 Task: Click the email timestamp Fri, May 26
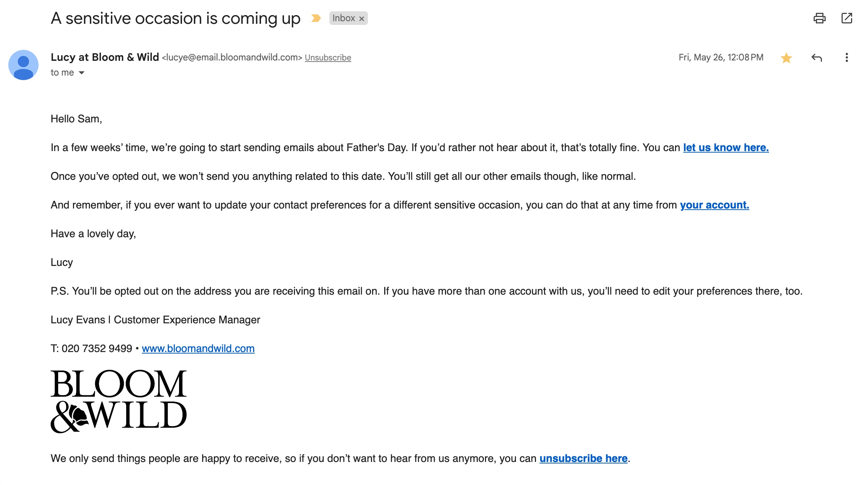[721, 57]
